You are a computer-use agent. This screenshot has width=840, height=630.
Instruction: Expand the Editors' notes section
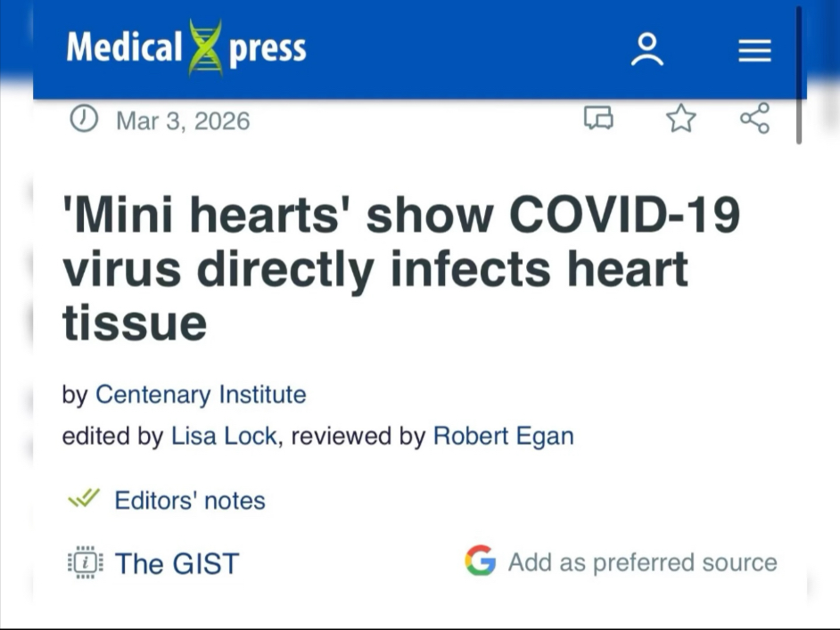(189, 501)
